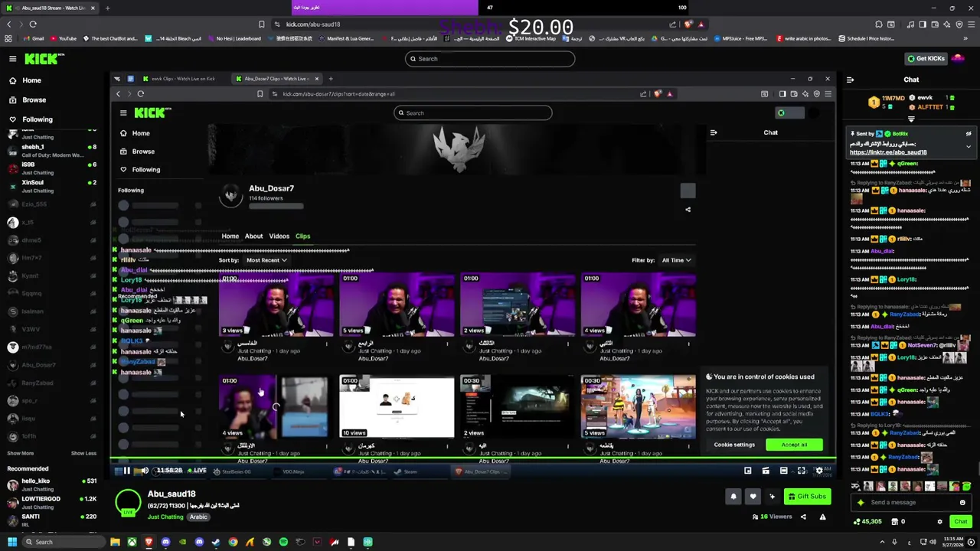
Task: Open the Windows Start menu
Action: 11,542
